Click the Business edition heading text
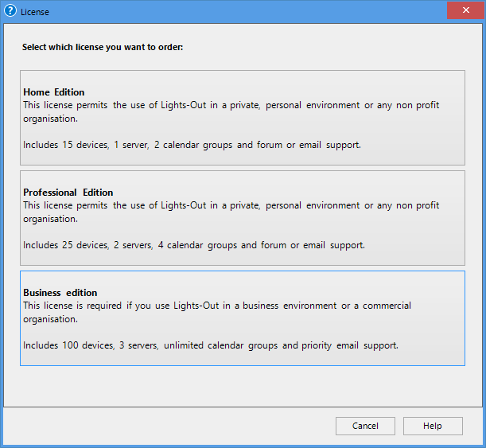Image resolution: width=486 pixels, height=448 pixels. point(60,293)
